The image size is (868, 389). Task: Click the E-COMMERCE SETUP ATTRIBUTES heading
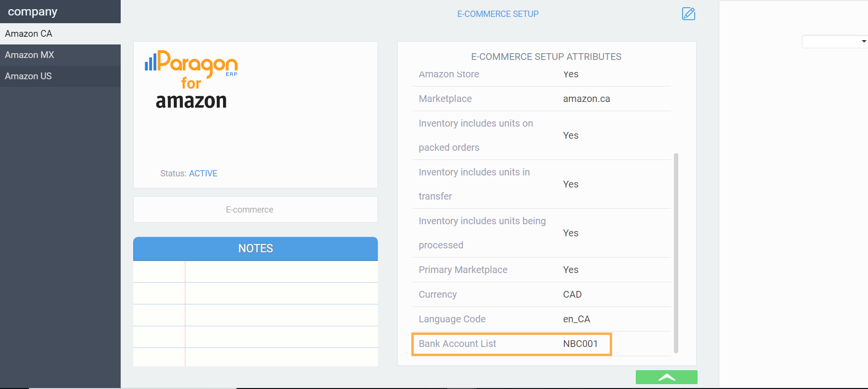(546, 57)
